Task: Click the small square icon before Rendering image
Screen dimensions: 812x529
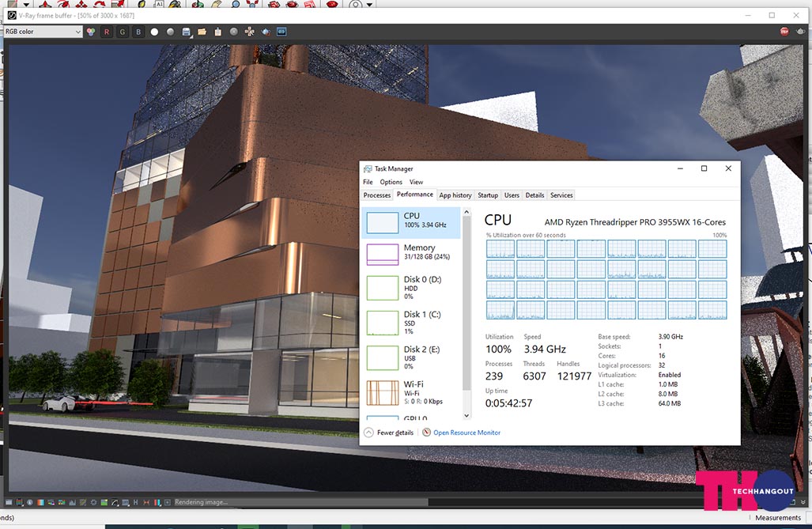Action: tap(168, 503)
